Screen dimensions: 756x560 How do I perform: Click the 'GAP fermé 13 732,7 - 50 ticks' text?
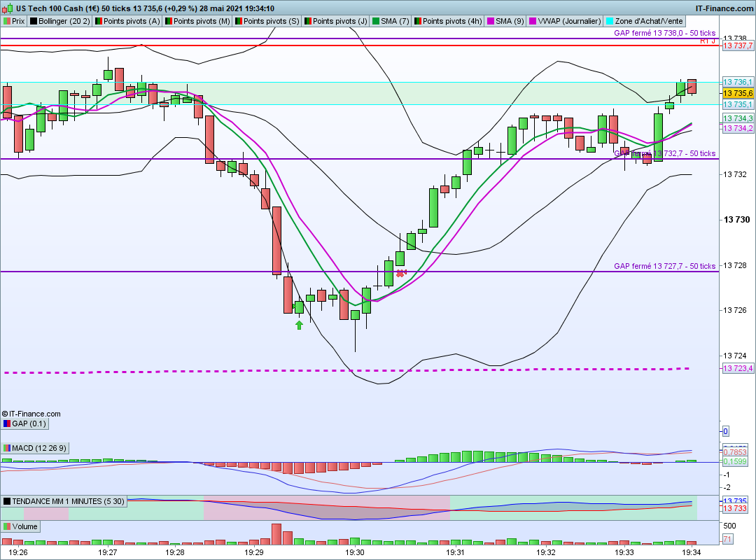click(x=664, y=153)
